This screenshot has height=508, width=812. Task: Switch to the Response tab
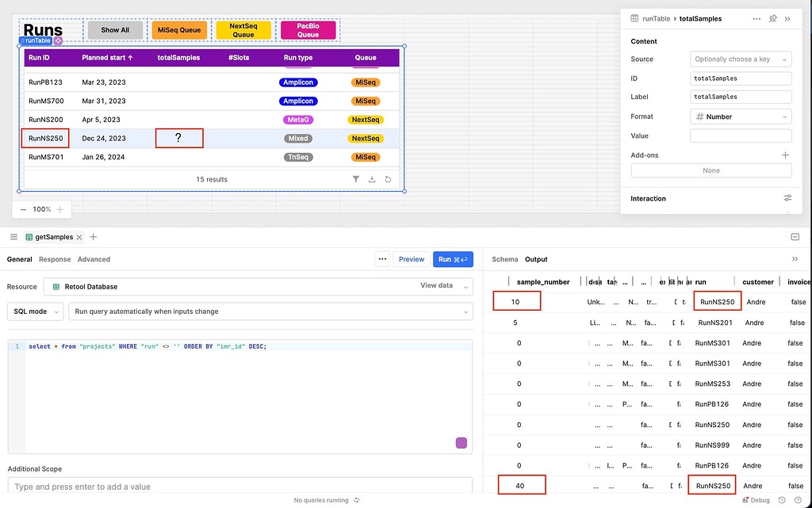55,259
